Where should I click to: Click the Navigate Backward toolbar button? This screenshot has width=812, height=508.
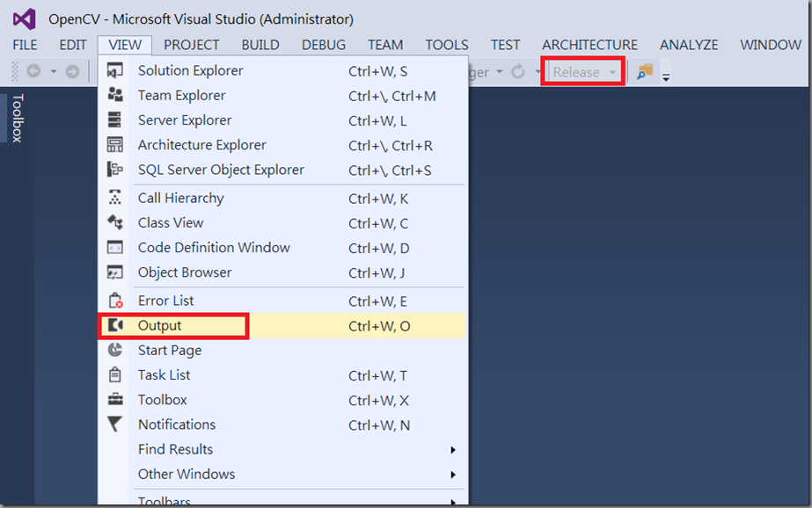pyautogui.click(x=33, y=71)
